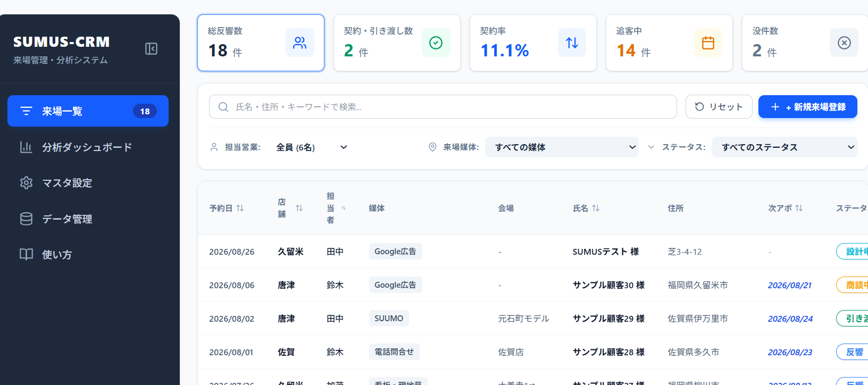Click the contract count checkmark icon
This screenshot has width=868, height=385.
click(x=436, y=43)
